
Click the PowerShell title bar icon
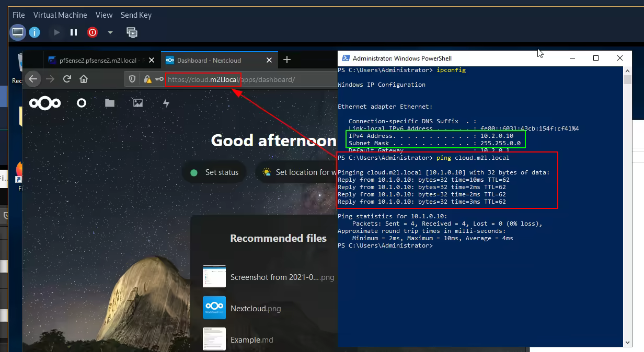[x=345, y=58]
